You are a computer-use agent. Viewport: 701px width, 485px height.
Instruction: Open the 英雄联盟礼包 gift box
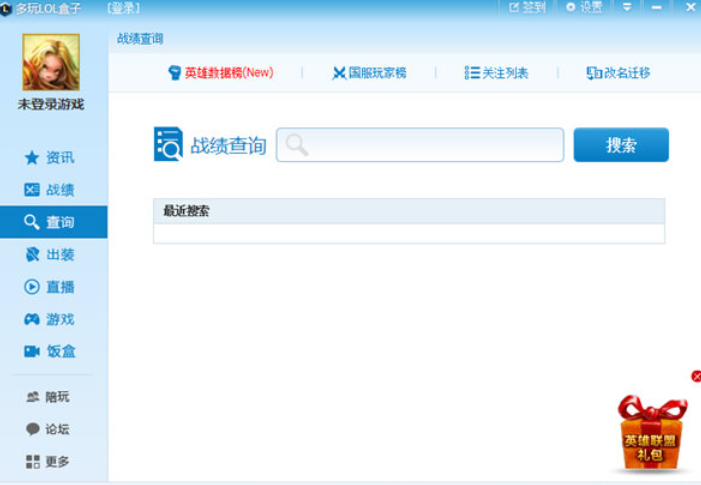tap(650, 434)
